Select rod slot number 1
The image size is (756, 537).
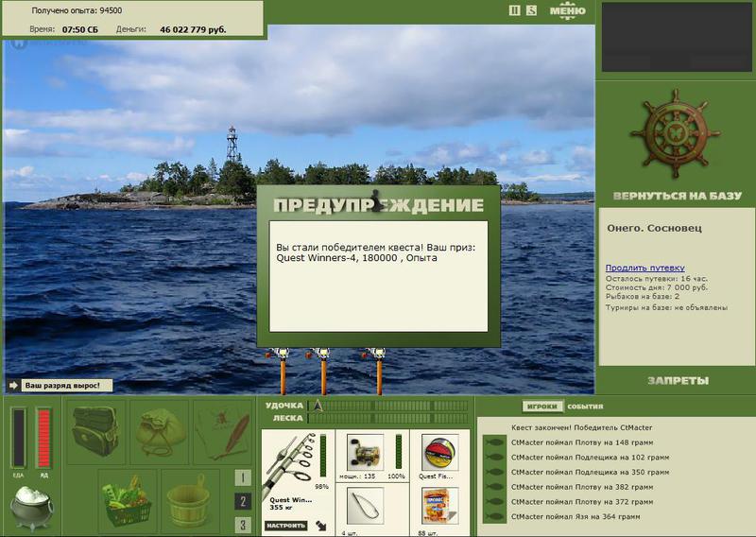pos(243,477)
